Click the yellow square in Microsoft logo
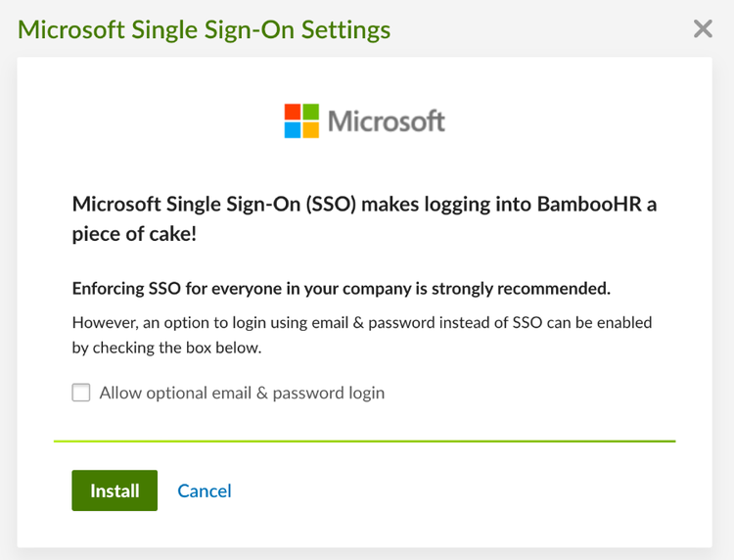The image size is (734, 560). 311,129
